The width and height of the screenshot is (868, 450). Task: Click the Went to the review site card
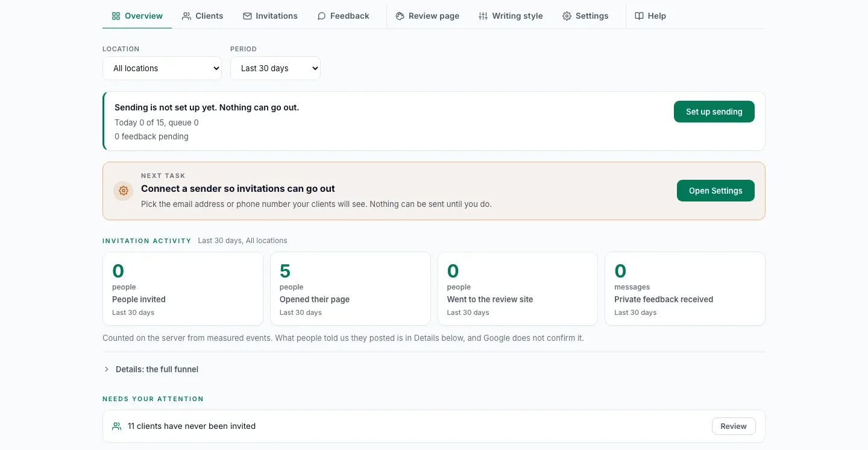tap(518, 289)
